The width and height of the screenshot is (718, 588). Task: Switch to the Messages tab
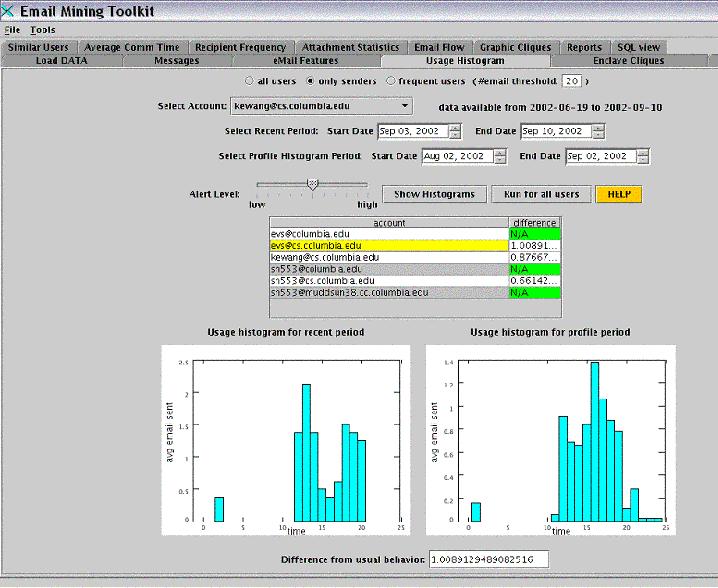[x=177, y=60]
